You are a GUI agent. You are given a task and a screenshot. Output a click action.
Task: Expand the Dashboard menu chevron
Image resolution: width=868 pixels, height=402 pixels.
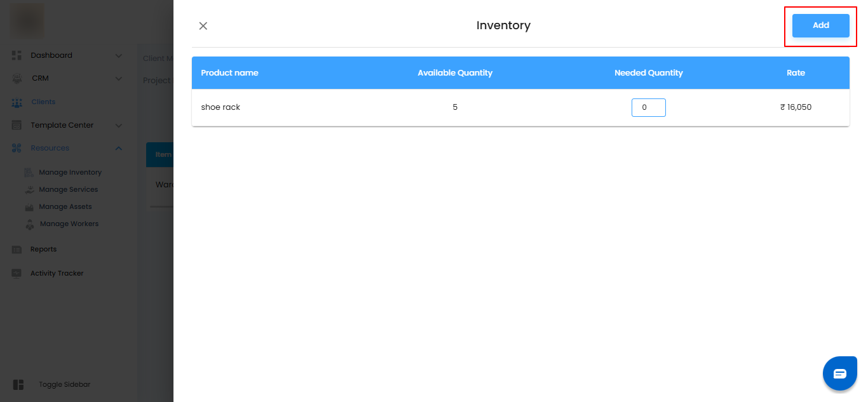119,56
